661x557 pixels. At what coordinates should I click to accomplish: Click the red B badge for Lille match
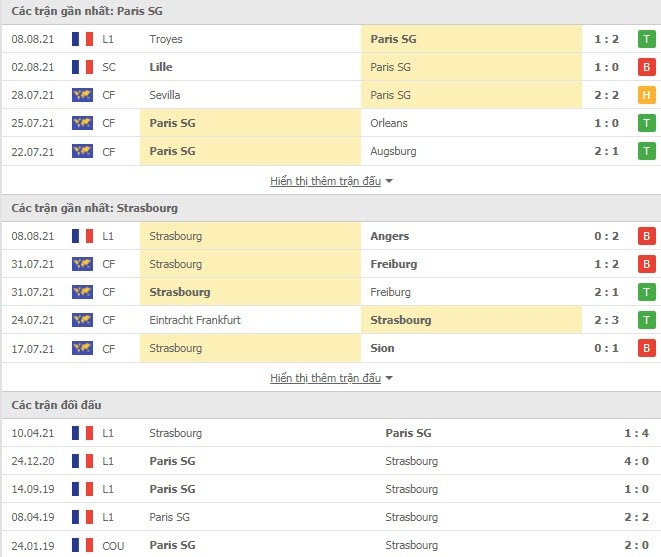pyautogui.click(x=647, y=67)
